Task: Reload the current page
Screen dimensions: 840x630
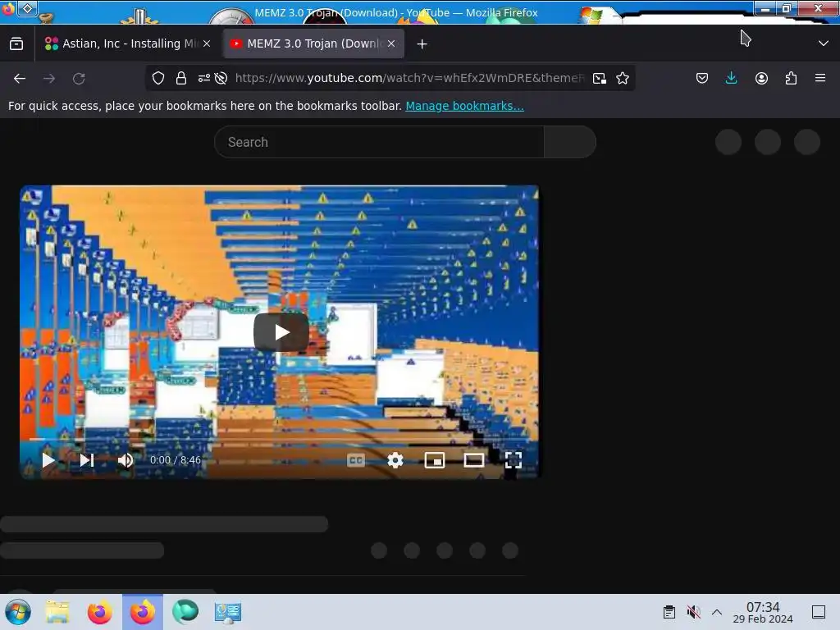Action: point(79,79)
